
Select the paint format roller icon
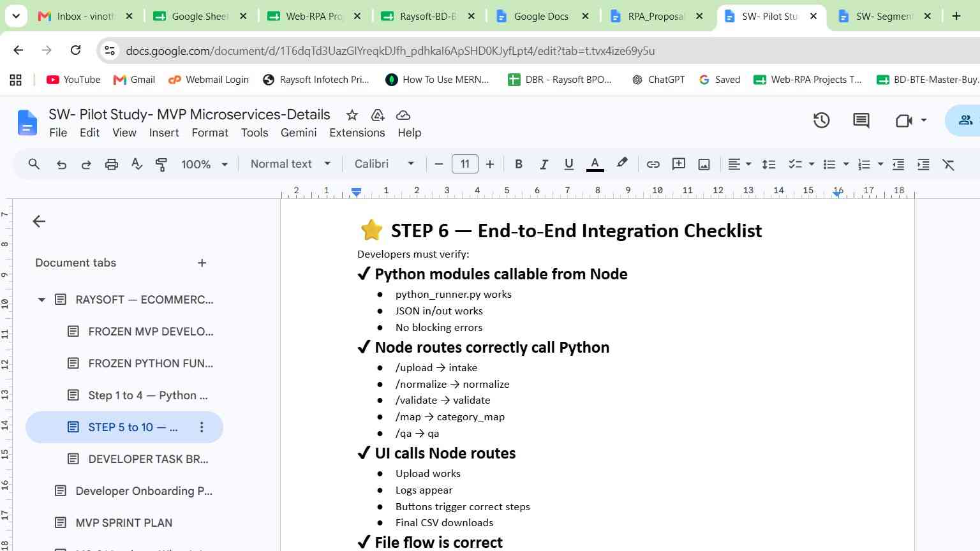coord(161,165)
